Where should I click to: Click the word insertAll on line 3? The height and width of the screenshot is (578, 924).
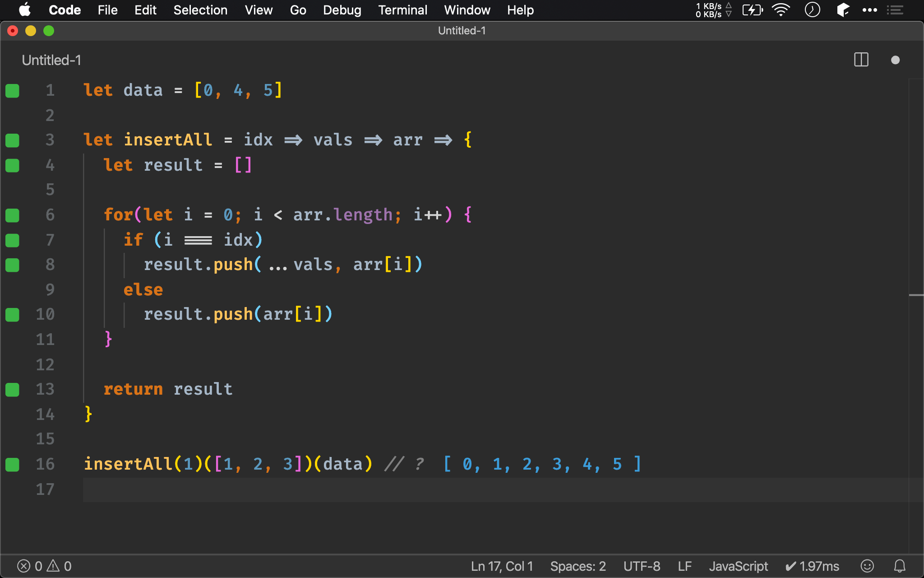click(168, 140)
